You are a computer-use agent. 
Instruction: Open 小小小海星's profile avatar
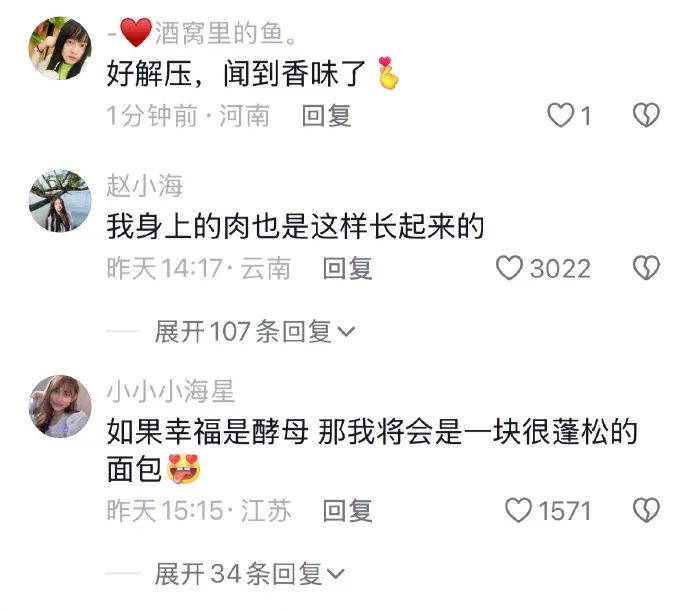tap(60, 406)
